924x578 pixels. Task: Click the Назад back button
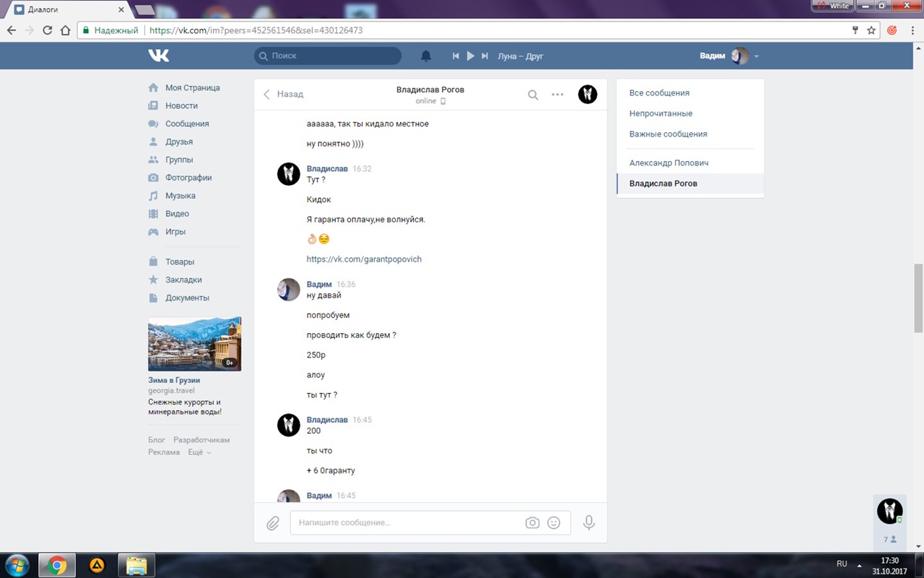pyautogui.click(x=283, y=94)
